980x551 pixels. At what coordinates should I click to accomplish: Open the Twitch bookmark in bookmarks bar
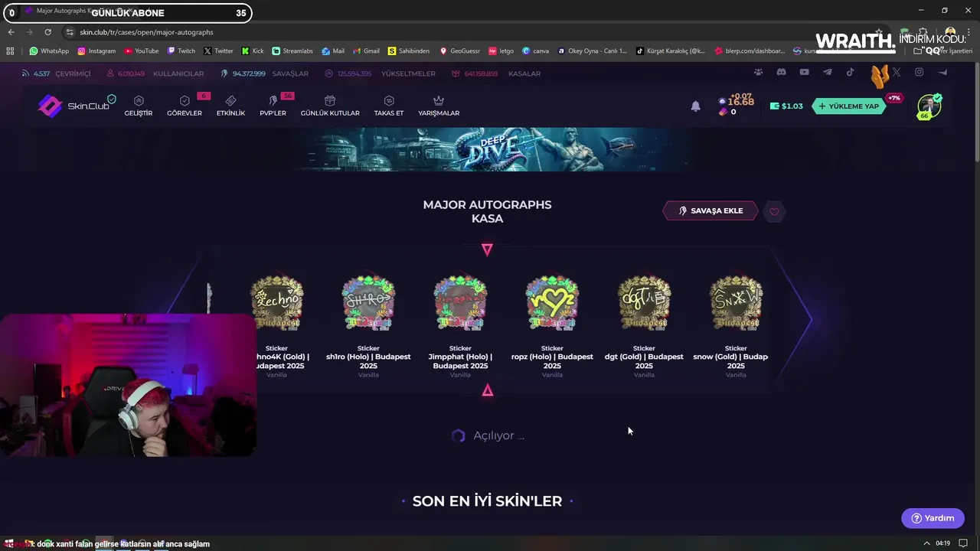181,51
